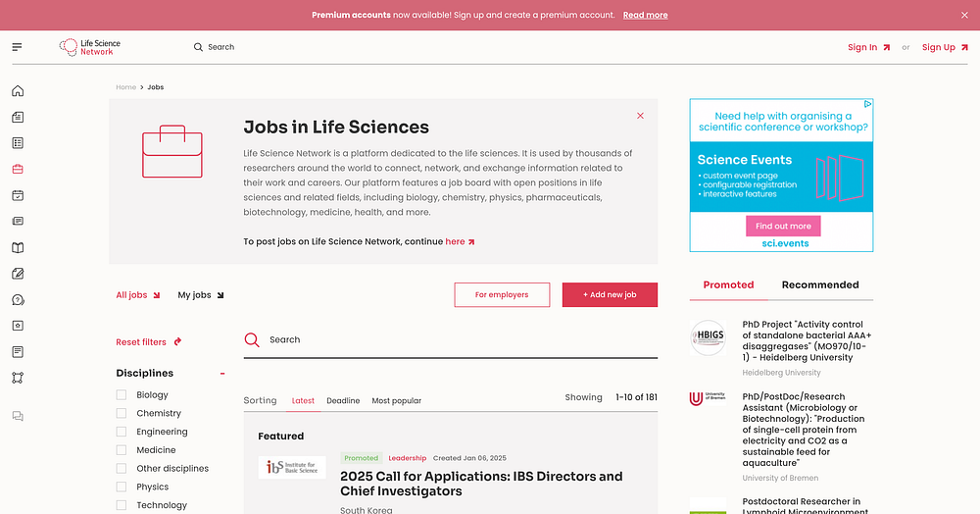Sort jobs by Deadline
Screen dimensions: 980x514
pos(343,401)
